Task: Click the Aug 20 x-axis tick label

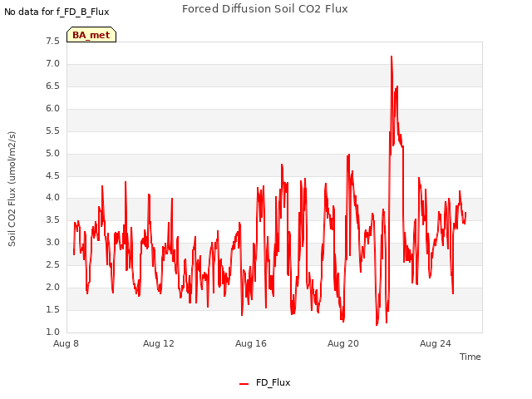Action: pos(343,343)
